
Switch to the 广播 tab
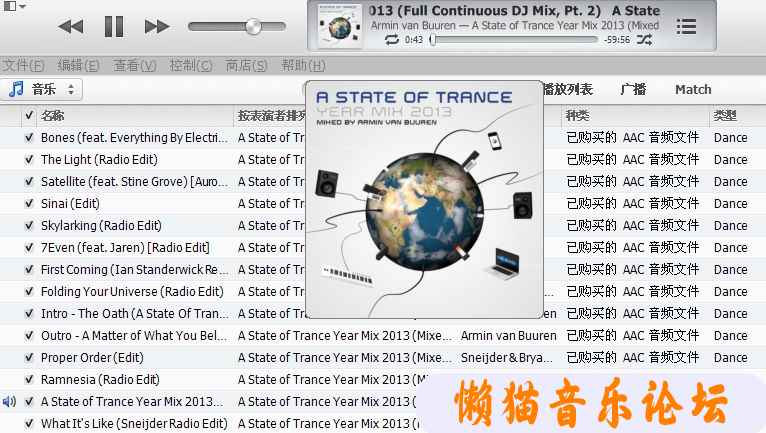pyautogui.click(x=633, y=89)
